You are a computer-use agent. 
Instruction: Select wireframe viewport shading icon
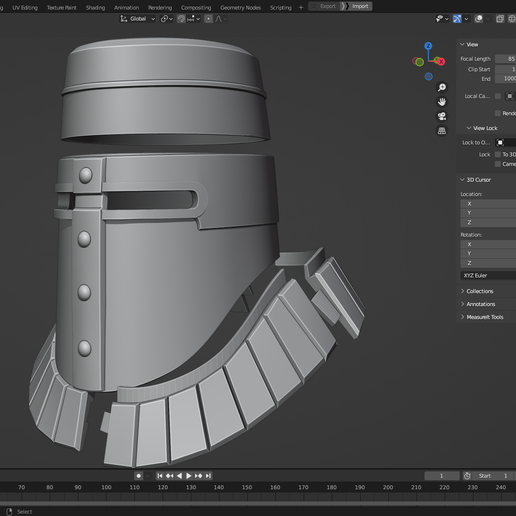pos(512,19)
